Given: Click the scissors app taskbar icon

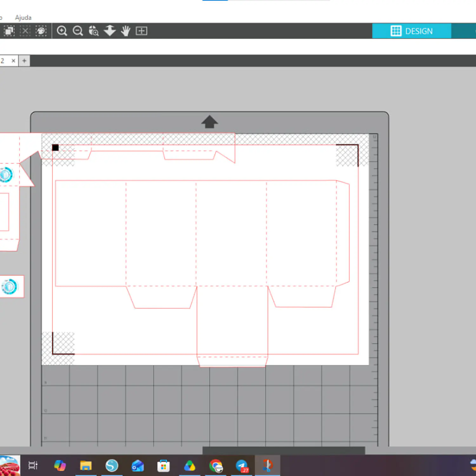Looking at the screenshot, I should (x=268, y=466).
